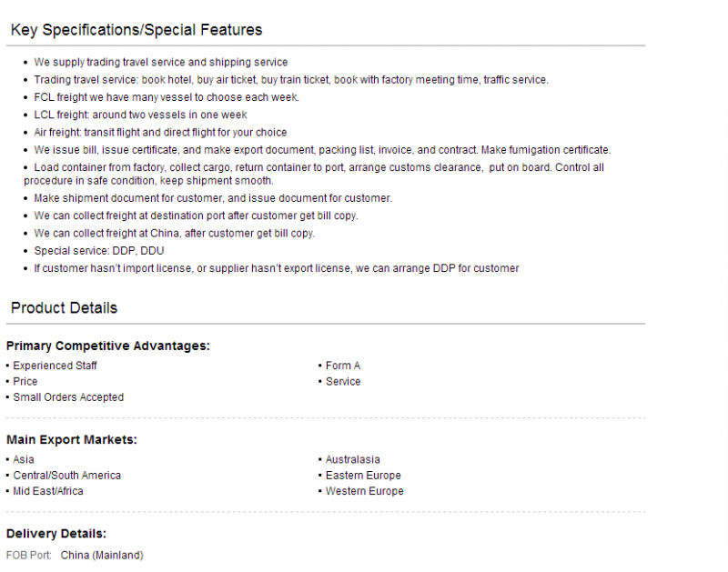
Task: Click the Primary Competitive Advantages label
Action: 107,346
